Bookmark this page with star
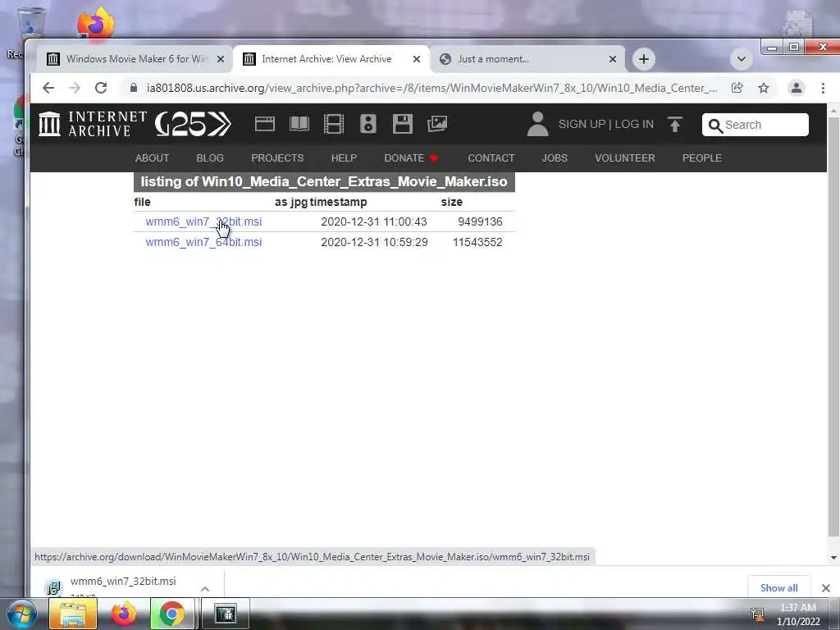Screen dimensions: 840x630 (764, 88)
